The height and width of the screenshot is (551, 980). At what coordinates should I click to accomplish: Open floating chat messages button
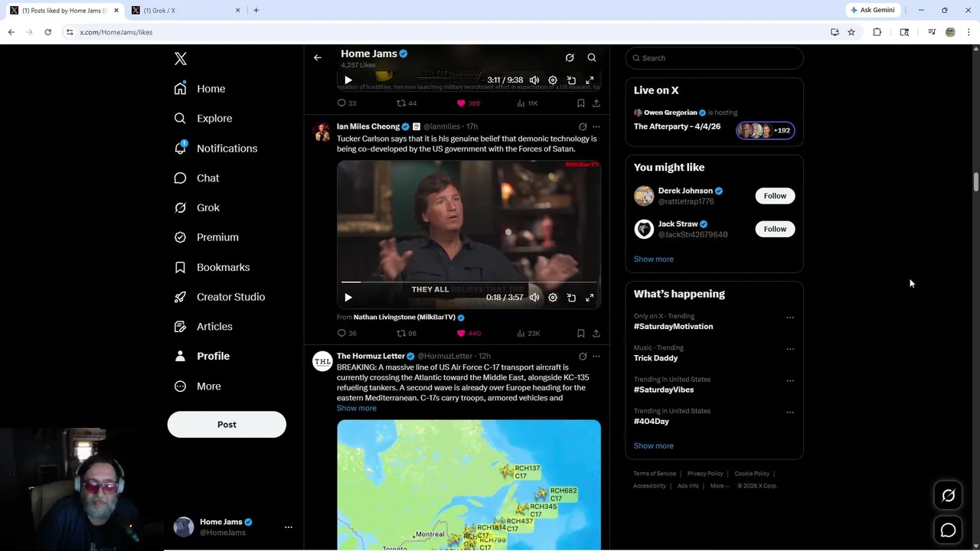tap(948, 530)
